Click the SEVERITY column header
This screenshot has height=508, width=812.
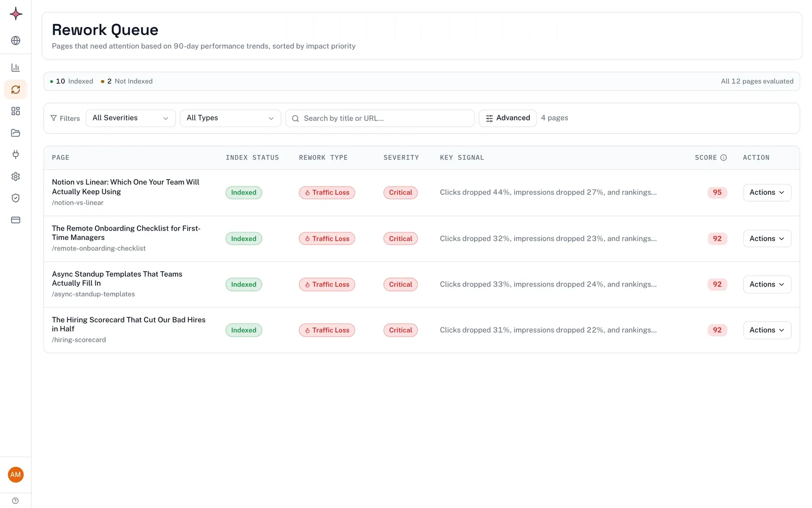pyautogui.click(x=401, y=157)
